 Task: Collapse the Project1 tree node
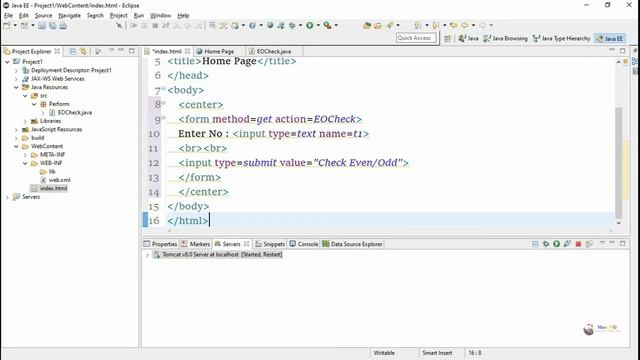[x=7, y=62]
